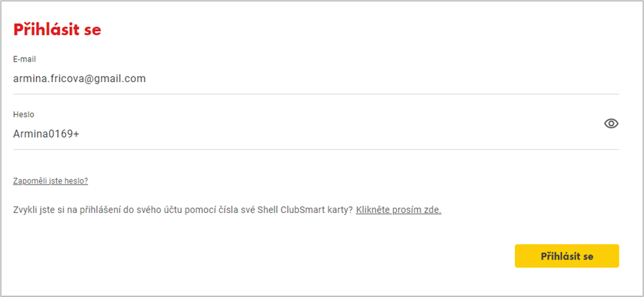The height and width of the screenshot is (297, 644).
Task: Follow the Klikněte prosím zde. link
Action: (x=399, y=210)
